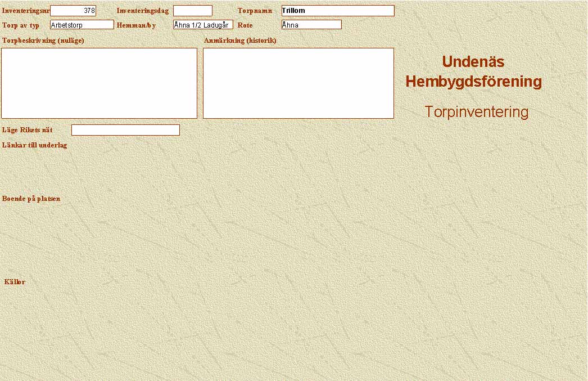Focus the Läge Rikets nät input box
The height and width of the screenshot is (381, 588).
pos(125,130)
